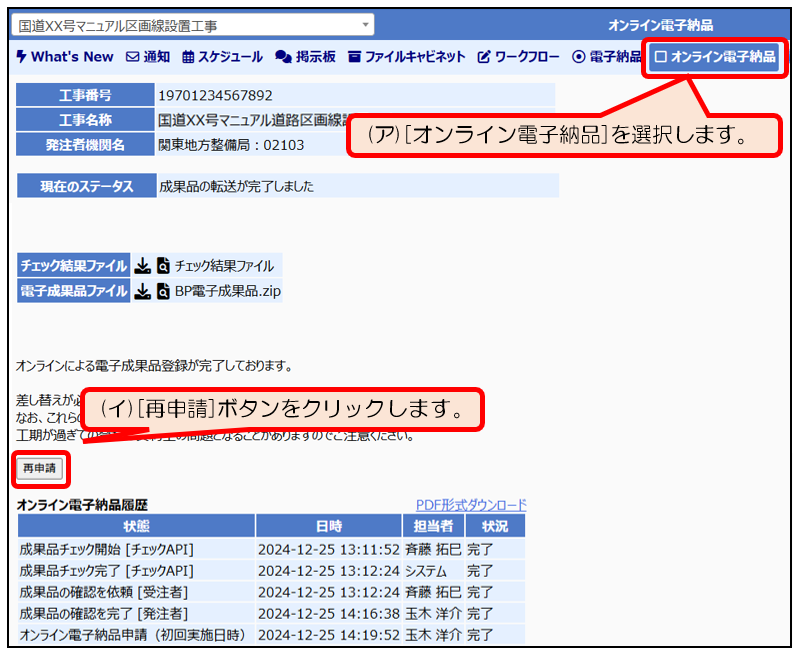Select オンライン電子納品 in the navigation bar
Viewport: 801px width, 659px height.
point(715,57)
